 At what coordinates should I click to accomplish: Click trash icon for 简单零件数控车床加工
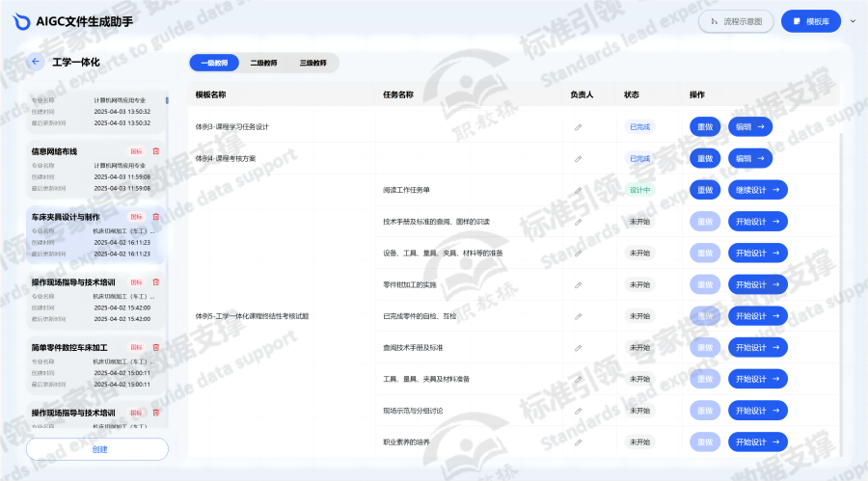click(156, 347)
